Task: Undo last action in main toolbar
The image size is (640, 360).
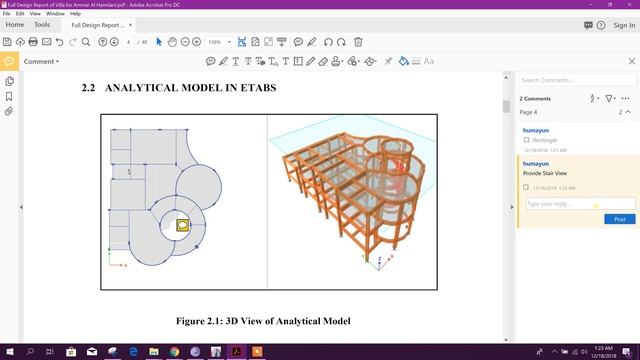Action: click(60, 42)
